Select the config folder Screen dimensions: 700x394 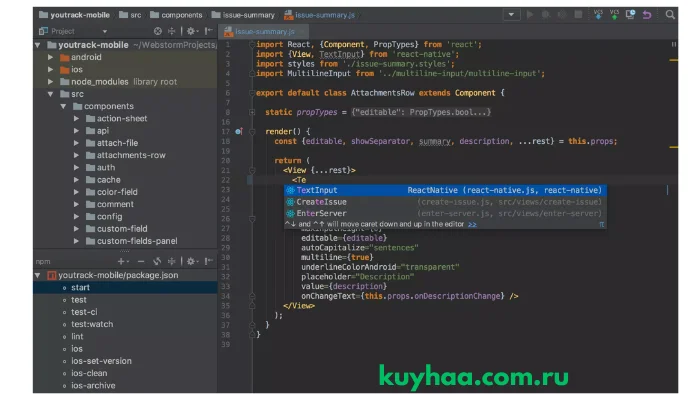click(104, 216)
